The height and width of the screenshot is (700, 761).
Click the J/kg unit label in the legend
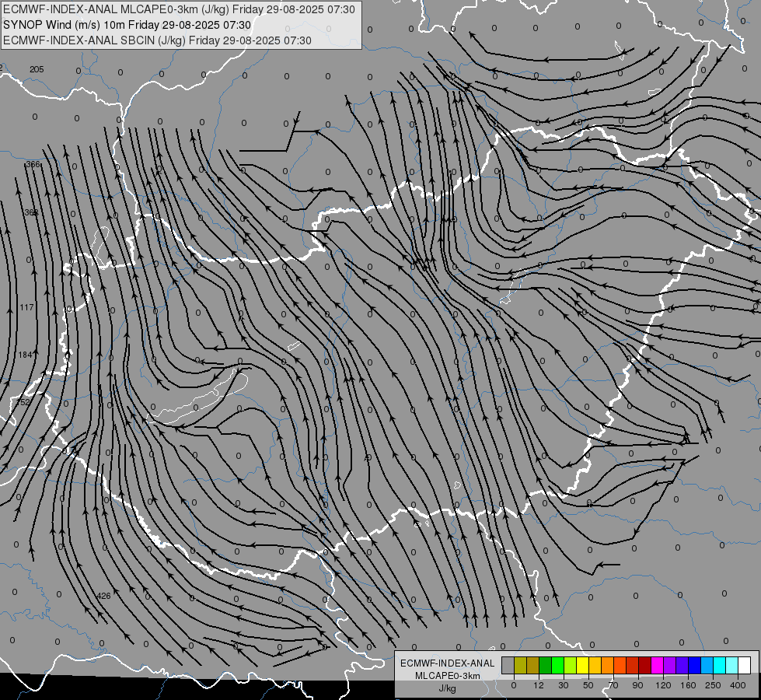[448, 688]
